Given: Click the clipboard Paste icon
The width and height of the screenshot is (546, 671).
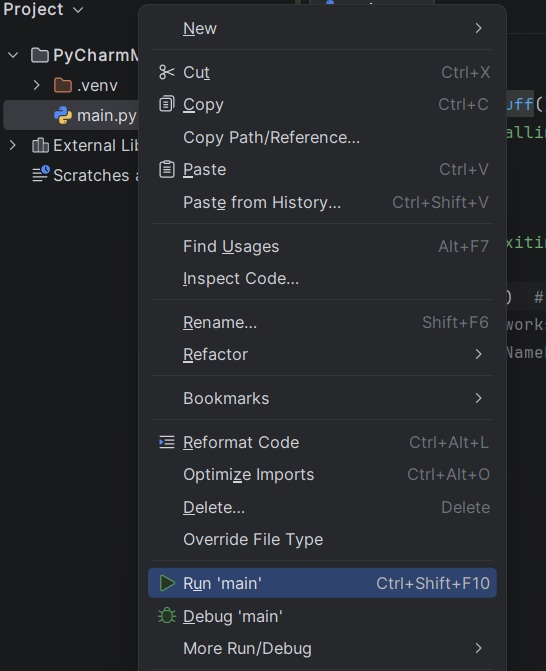Looking at the screenshot, I should tap(166, 169).
